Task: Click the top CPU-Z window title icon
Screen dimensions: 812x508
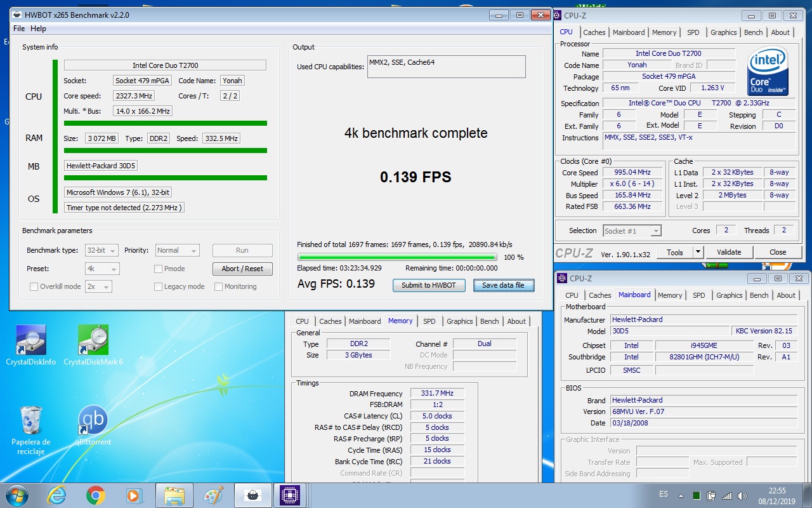Action: (x=559, y=15)
